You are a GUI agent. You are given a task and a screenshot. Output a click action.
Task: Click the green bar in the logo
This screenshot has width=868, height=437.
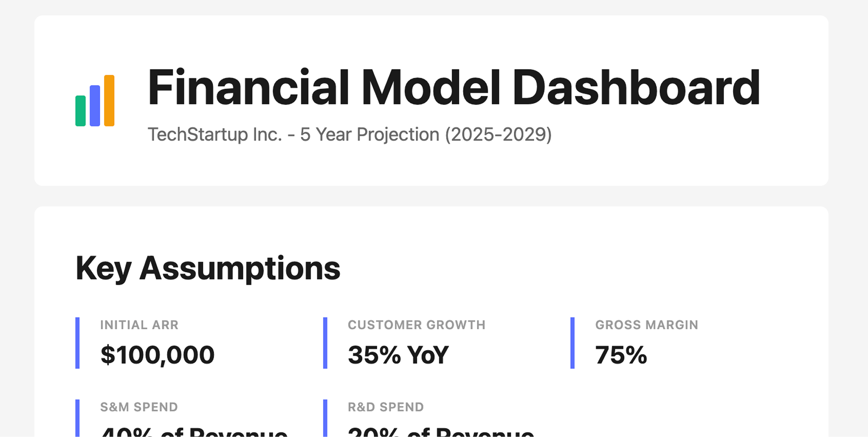[x=80, y=111]
